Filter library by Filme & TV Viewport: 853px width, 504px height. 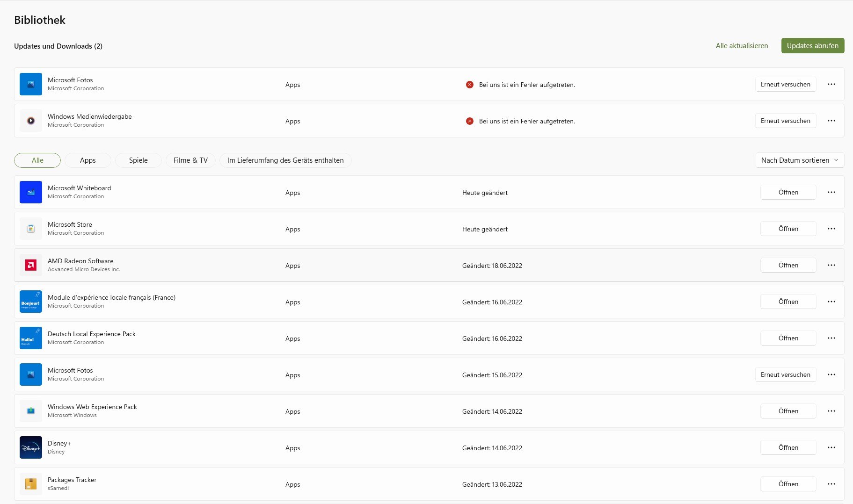click(x=190, y=160)
